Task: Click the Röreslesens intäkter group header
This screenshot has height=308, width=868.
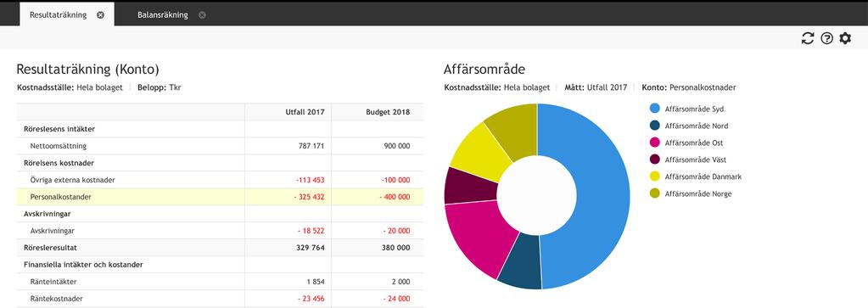Action: (59, 129)
